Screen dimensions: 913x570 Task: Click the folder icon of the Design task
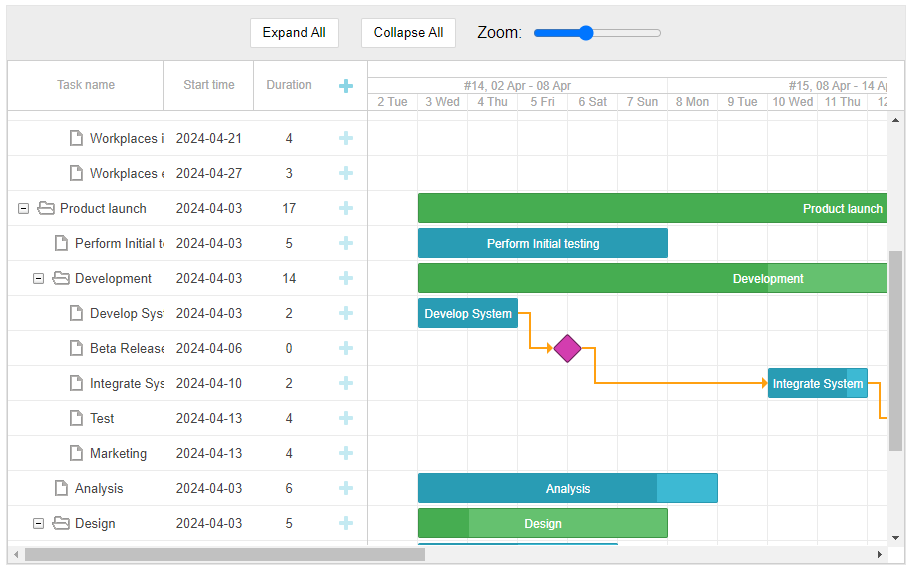coord(61,523)
